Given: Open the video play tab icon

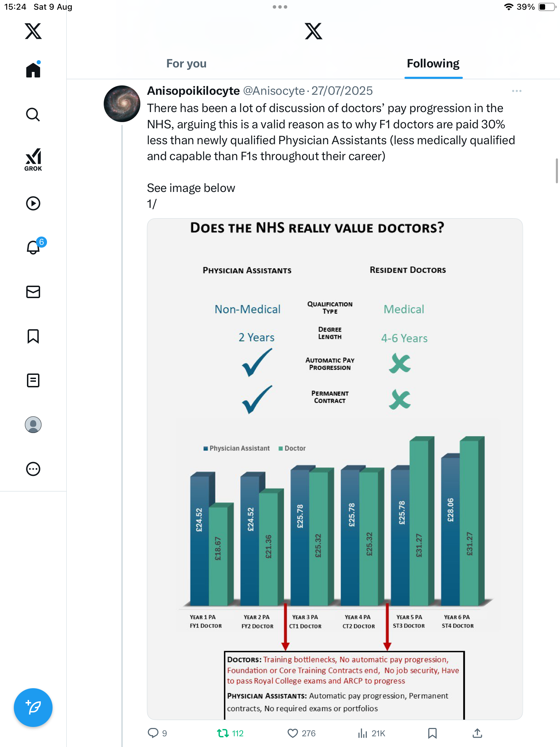Looking at the screenshot, I should pyautogui.click(x=33, y=203).
